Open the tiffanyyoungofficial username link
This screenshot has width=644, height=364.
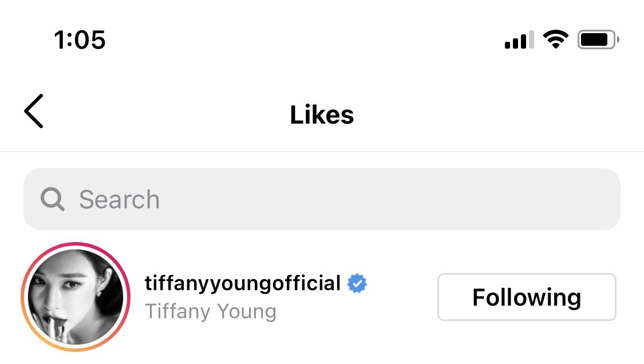[x=242, y=283]
